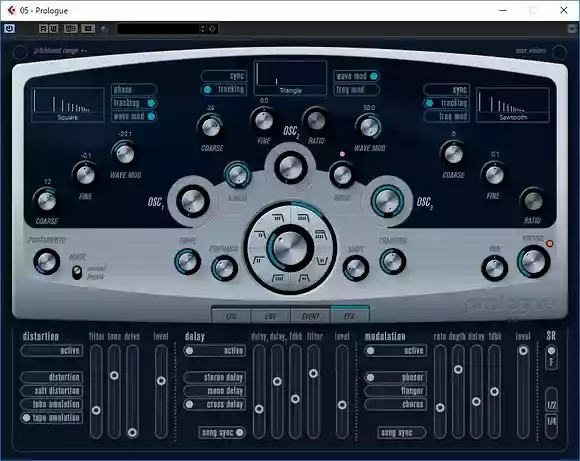The image size is (580, 461).
Task: Toggle OSC 1 wave mod button
Action: tap(134, 116)
